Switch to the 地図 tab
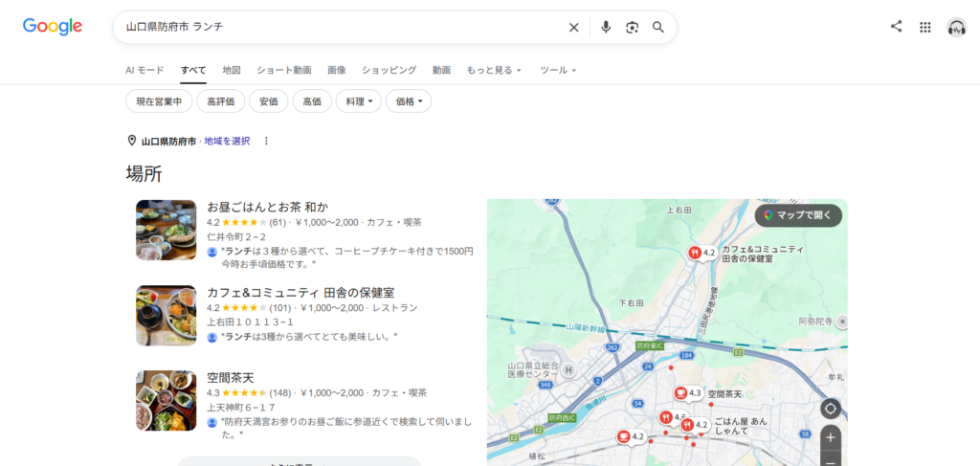 [232, 70]
